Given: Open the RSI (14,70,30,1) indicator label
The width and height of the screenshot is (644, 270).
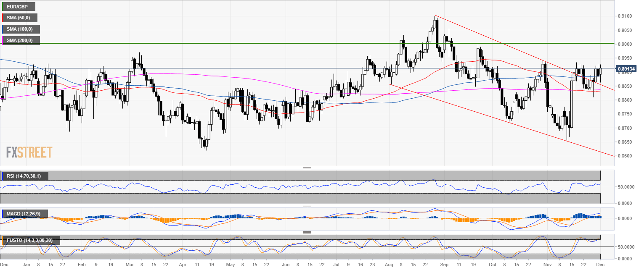Looking at the screenshot, I should pyautogui.click(x=25, y=176).
